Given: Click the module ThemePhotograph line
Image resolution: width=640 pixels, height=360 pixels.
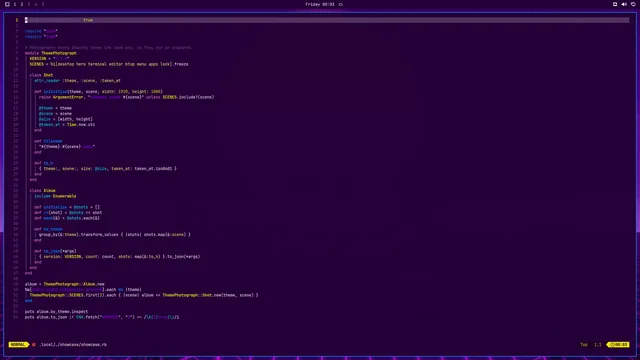Looking at the screenshot, I should (x=51, y=53).
